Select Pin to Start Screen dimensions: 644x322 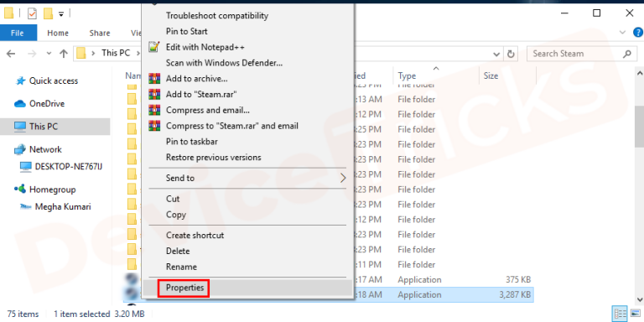click(x=186, y=31)
